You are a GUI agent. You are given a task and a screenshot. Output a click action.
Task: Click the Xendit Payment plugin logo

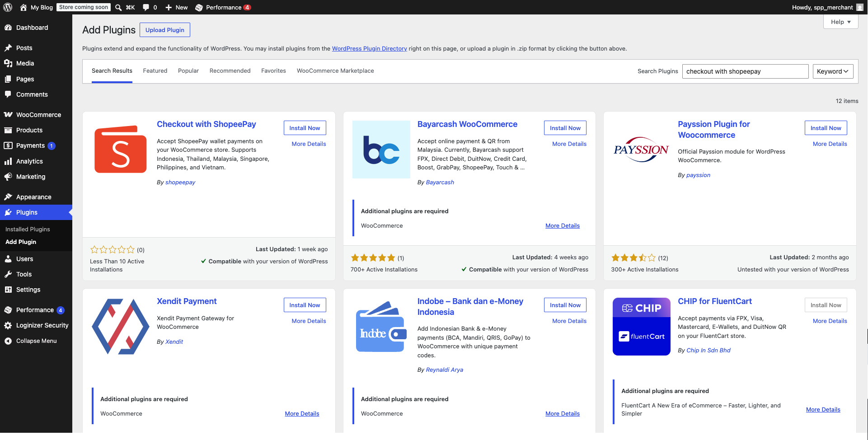pyautogui.click(x=121, y=327)
